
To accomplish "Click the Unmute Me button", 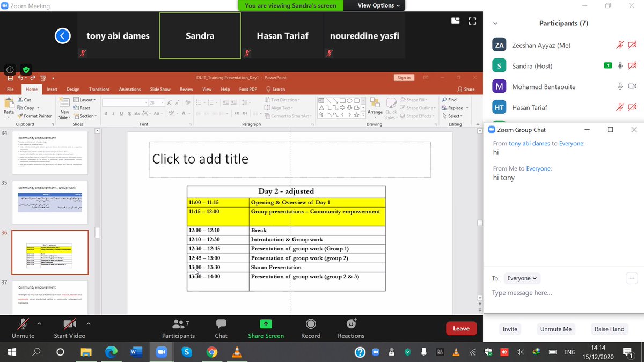I will [556, 329].
